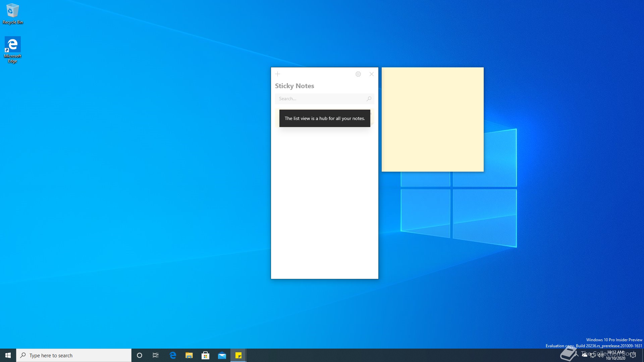Expand the hidden system tray icons
Image resolution: width=644 pixels, height=362 pixels.
click(577, 355)
